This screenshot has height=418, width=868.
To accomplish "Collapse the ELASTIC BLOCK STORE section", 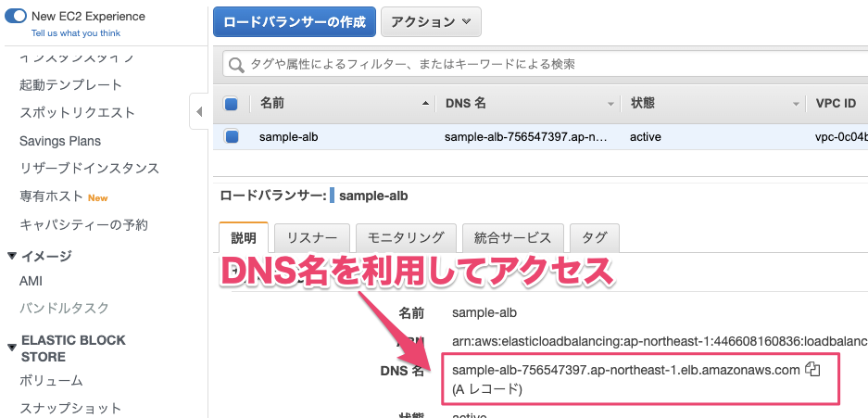I will point(11,348).
